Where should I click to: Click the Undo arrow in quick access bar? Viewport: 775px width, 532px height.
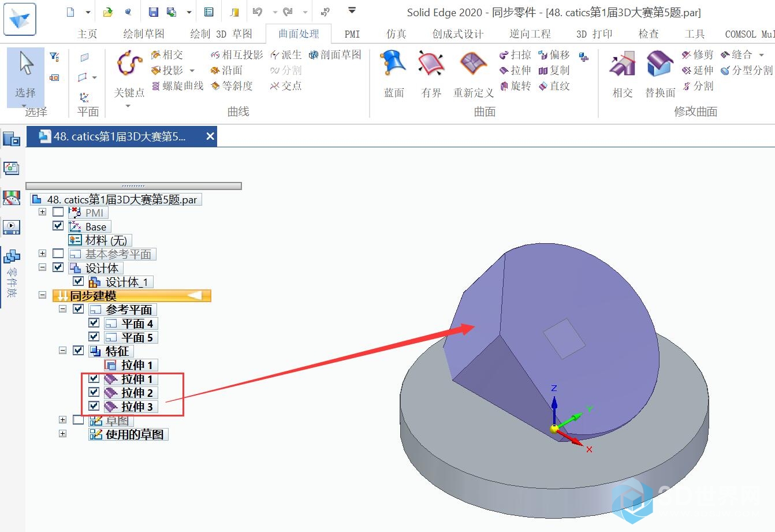coord(258,12)
